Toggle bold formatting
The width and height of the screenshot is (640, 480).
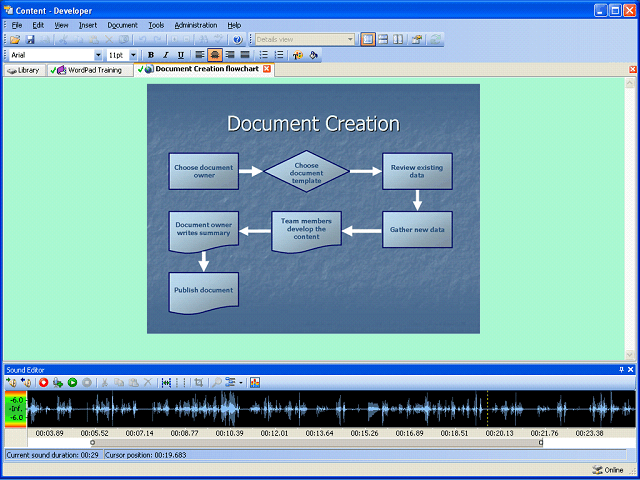pos(151,55)
